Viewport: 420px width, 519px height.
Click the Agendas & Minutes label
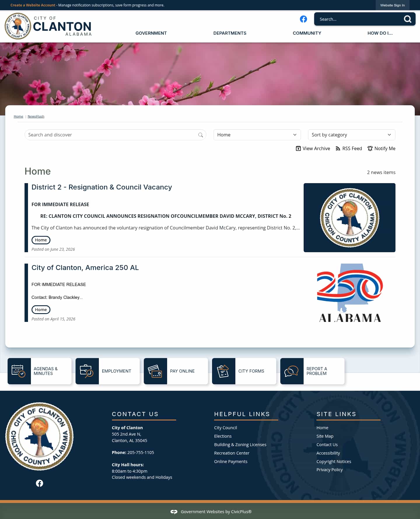click(x=45, y=371)
